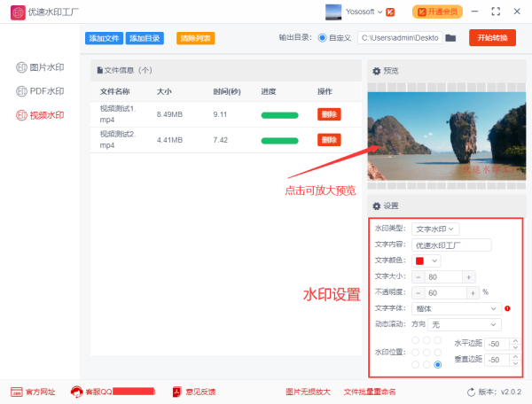This screenshot has width=532, height=404.
Task: Switch to 视频水印 section
Action: click(41, 115)
